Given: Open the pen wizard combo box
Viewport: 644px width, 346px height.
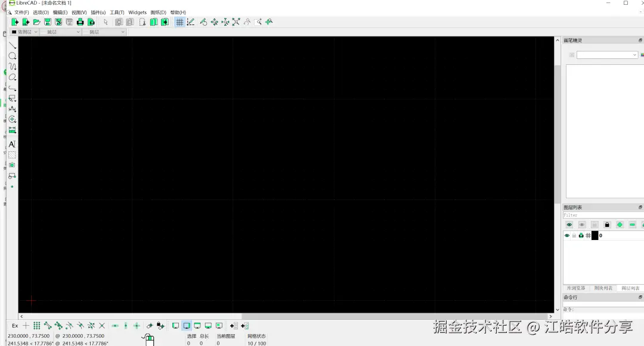Looking at the screenshot, I should pyautogui.click(x=607, y=55).
